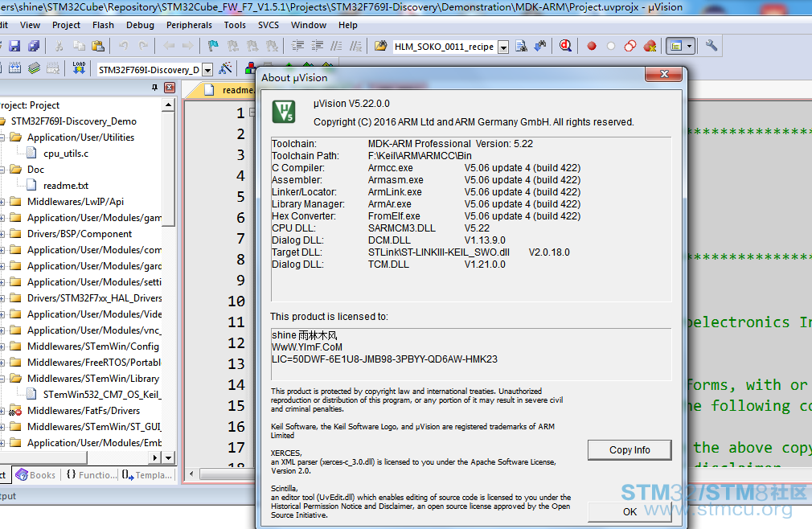
Task: Open the Find in Files binoculars icon
Action: coord(380,46)
